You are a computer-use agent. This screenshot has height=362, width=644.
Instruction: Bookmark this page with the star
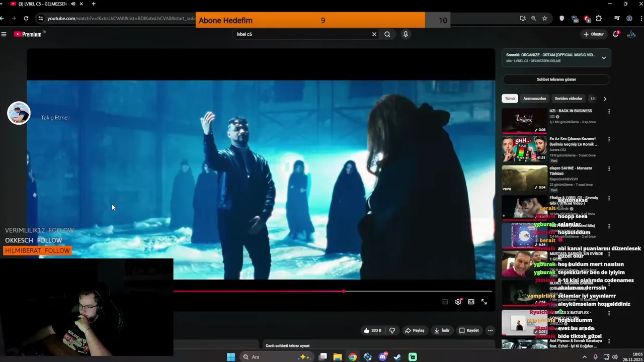pos(544,19)
